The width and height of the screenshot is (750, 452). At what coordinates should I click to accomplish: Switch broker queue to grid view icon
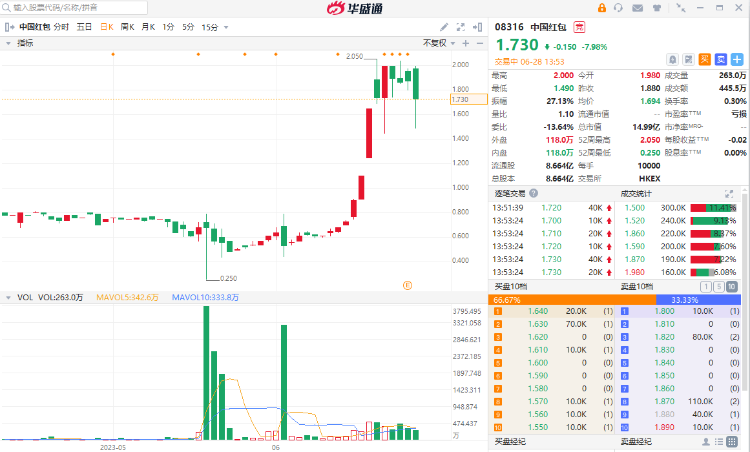pyautogui.click(x=732, y=441)
